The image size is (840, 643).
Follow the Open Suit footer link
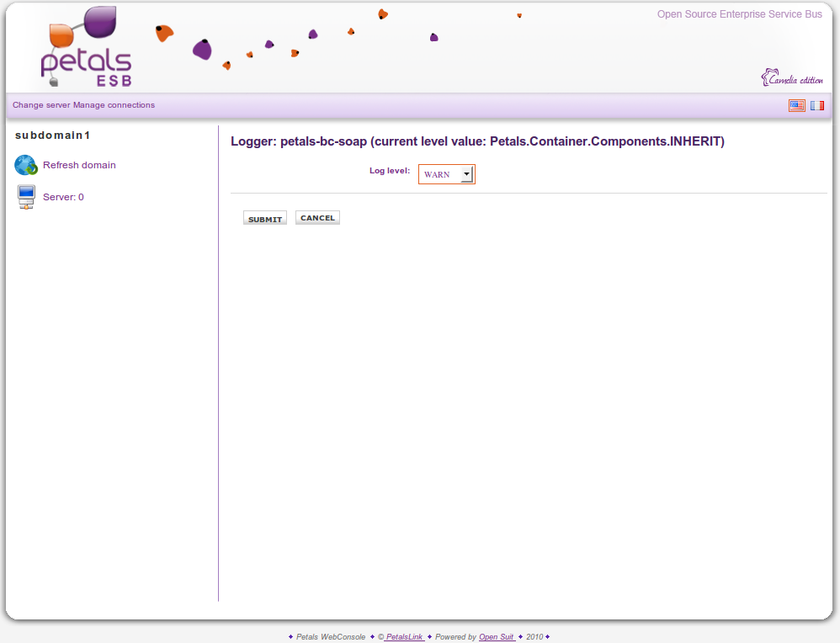pyautogui.click(x=497, y=637)
